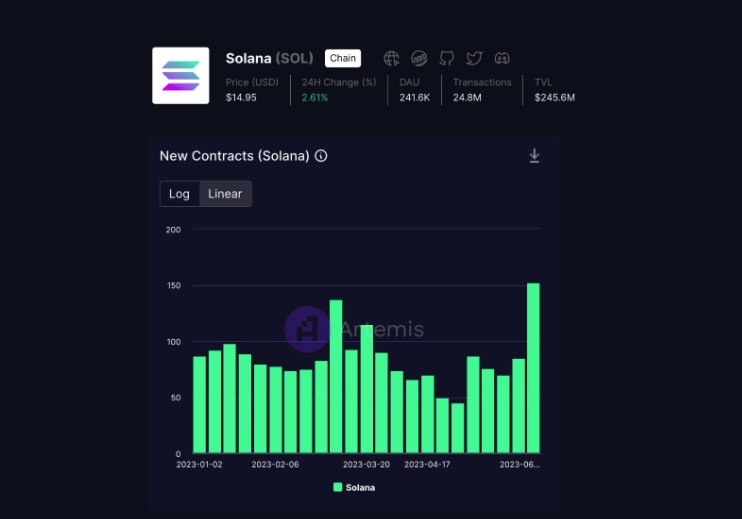Click the Solana logo thumbnail
This screenshot has width=742, height=519.
tap(181, 75)
